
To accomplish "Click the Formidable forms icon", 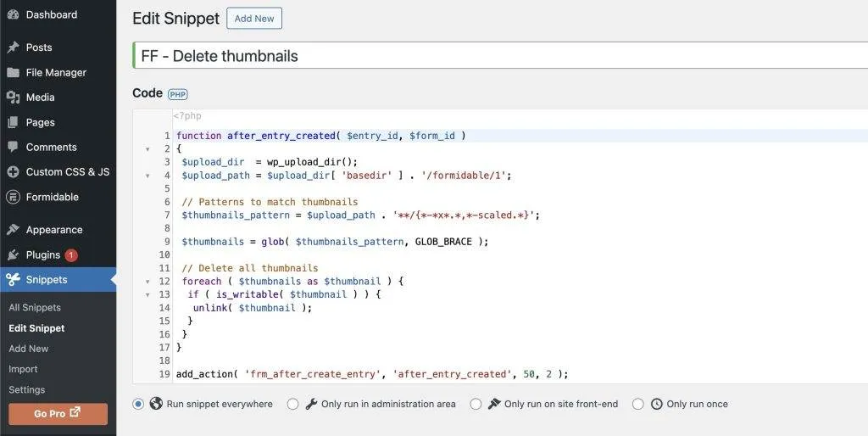I will tap(13, 197).
